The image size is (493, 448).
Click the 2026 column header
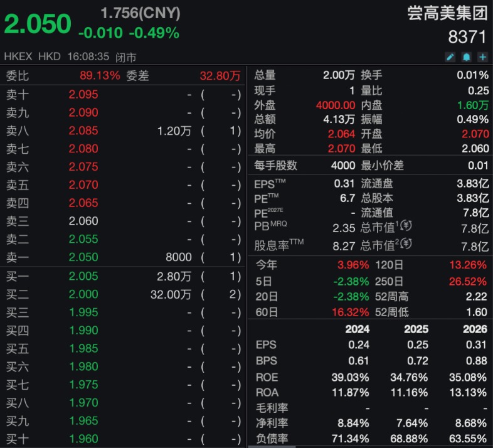475,329
